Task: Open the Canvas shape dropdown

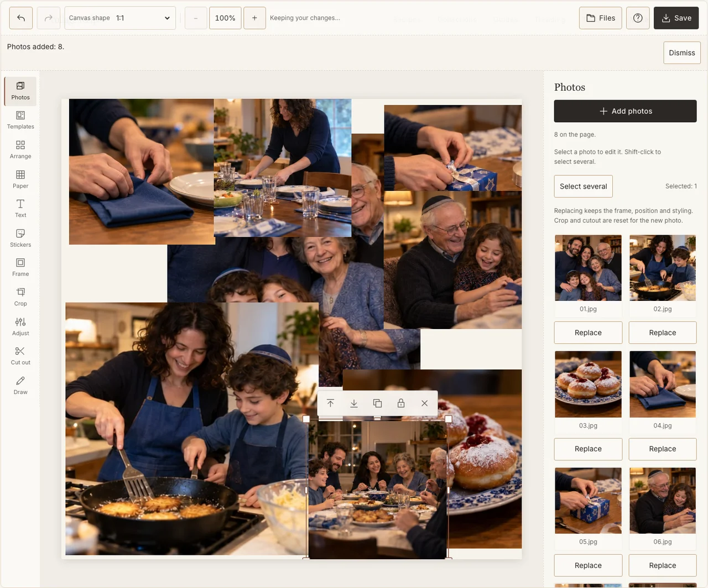Action: (x=120, y=18)
